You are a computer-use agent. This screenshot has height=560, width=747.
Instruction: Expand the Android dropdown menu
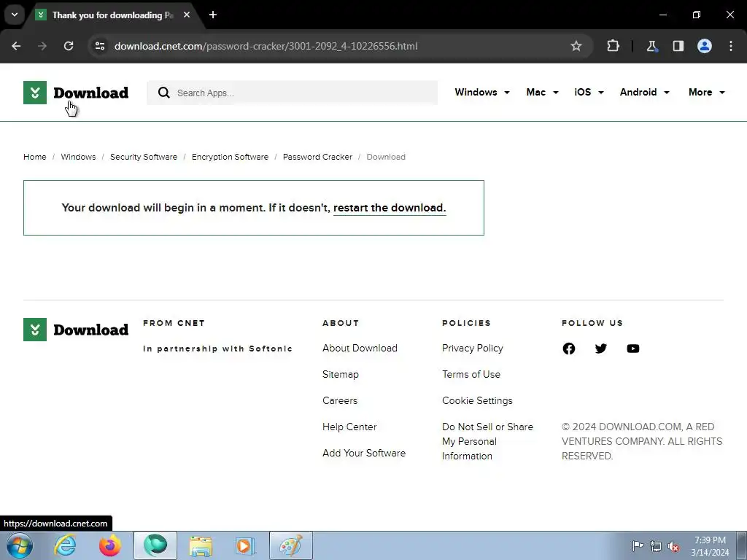click(645, 93)
